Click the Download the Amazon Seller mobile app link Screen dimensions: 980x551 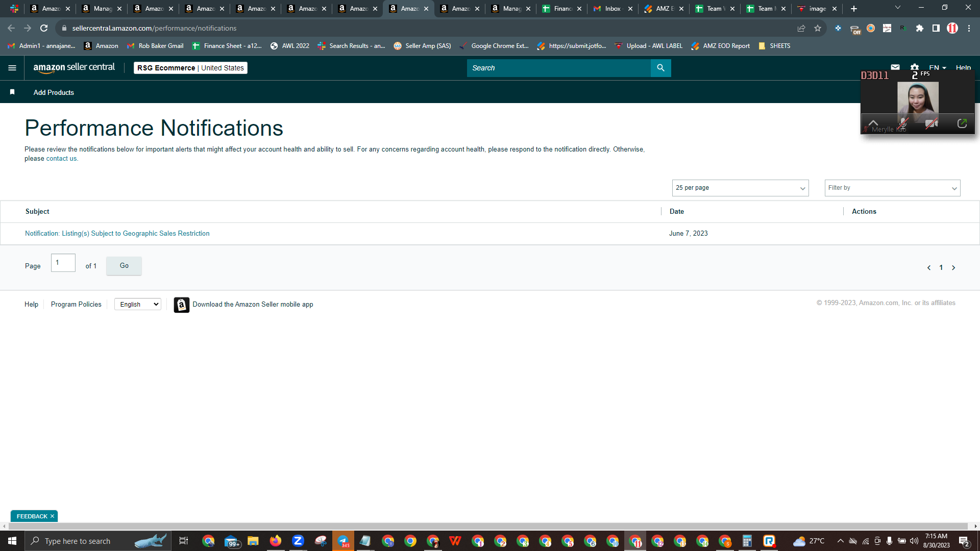(253, 305)
